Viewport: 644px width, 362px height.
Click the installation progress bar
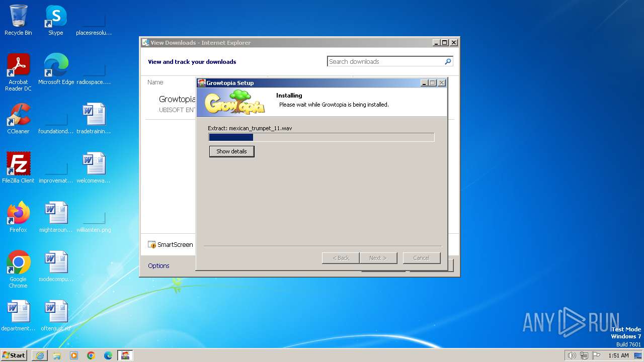click(321, 137)
